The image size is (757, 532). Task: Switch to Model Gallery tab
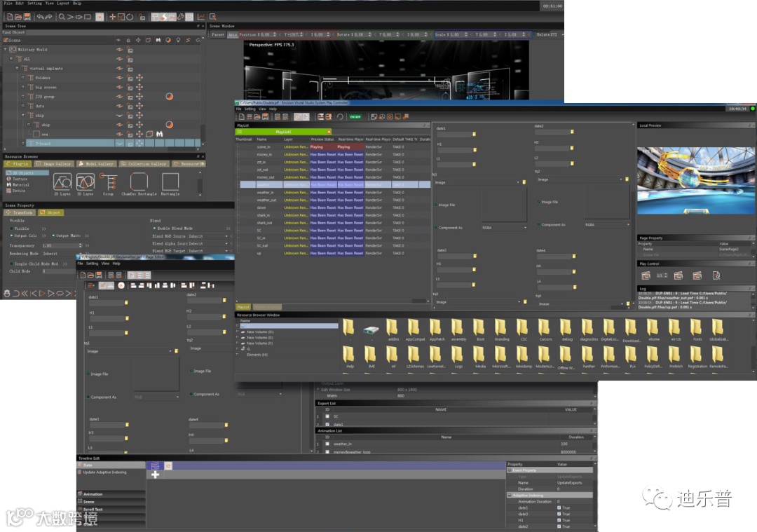pyautogui.click(x=95, y=163)
